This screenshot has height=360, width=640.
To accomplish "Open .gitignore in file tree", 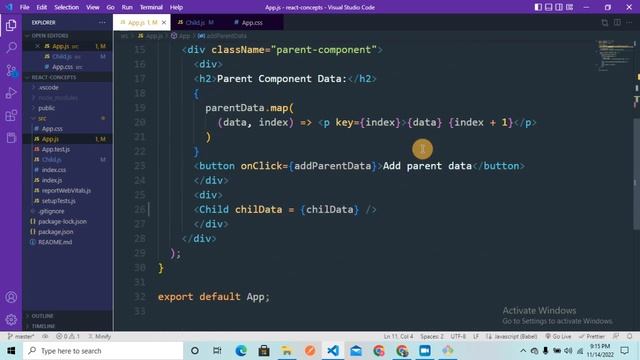I will [x=51, y=211].
